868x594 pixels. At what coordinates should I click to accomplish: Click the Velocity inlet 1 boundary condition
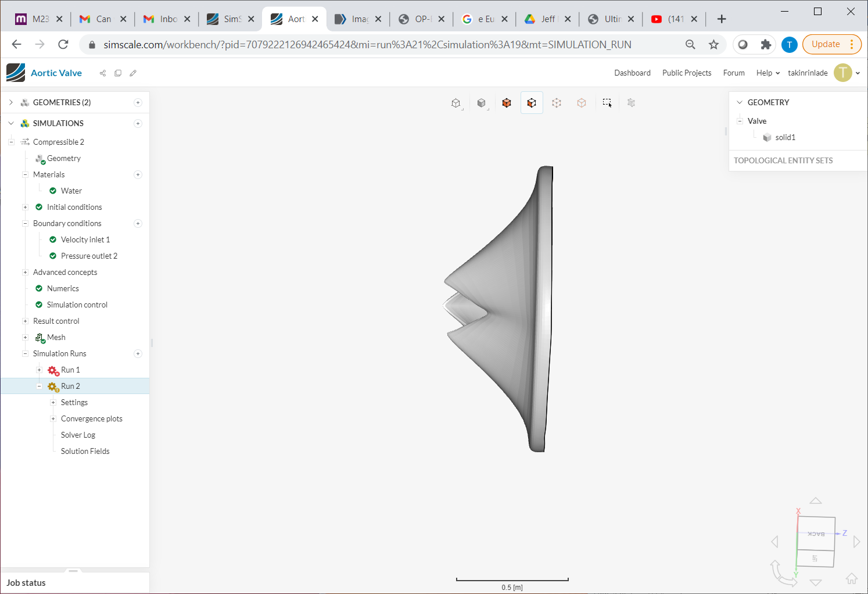click(85, 239)
